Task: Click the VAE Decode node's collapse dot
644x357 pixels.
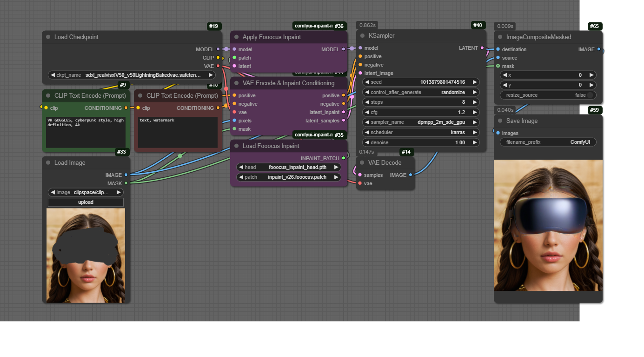Action: pos(362,163)
